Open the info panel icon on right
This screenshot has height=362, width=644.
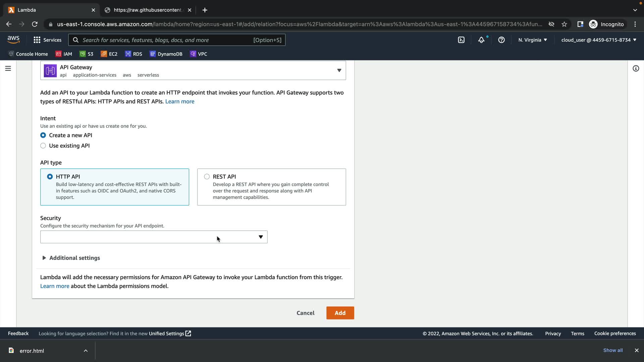636,68
